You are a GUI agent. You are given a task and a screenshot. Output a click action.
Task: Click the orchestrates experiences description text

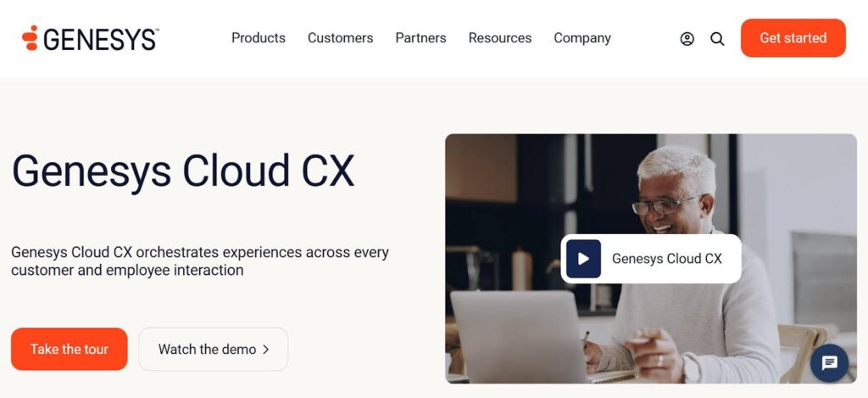coord(200,261)
